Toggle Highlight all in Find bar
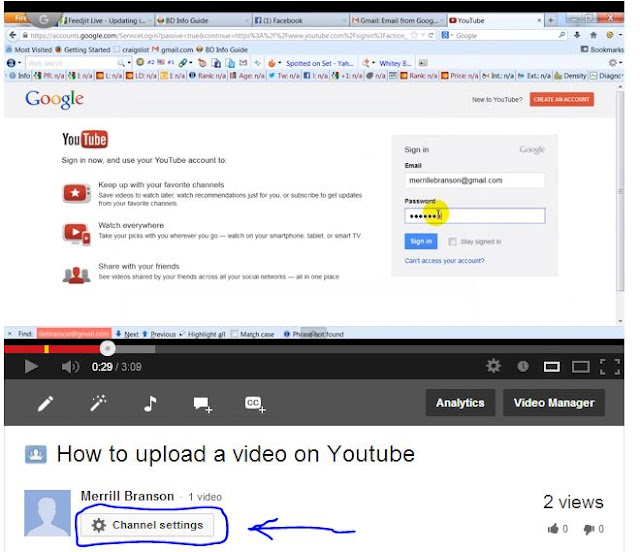Viewport: 640px width, 552px height. tap(202, 334)
